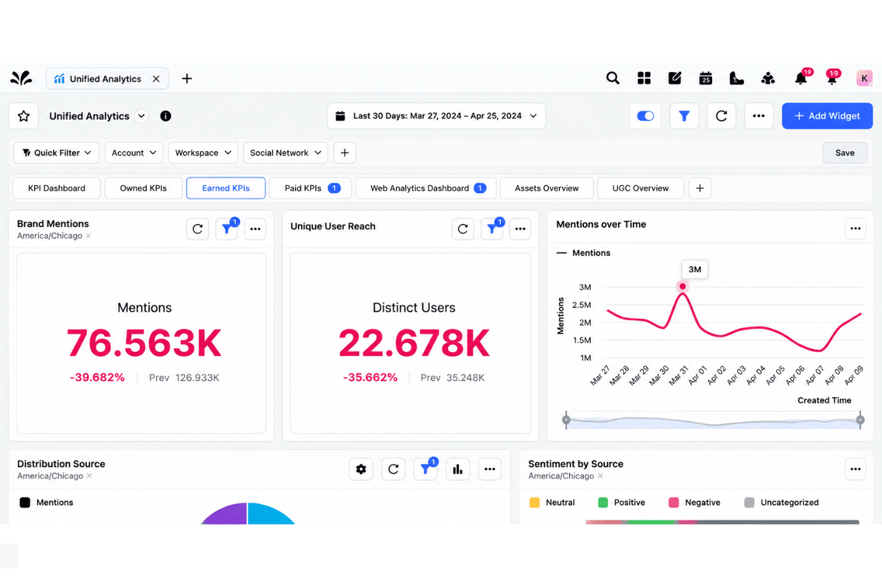Open Distribution Source settings gear
The image size is (882, 588).
[x=361, y=469]
